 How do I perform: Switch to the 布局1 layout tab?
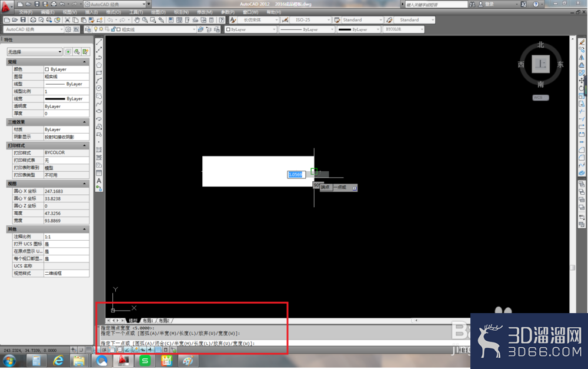pos(148,321)
